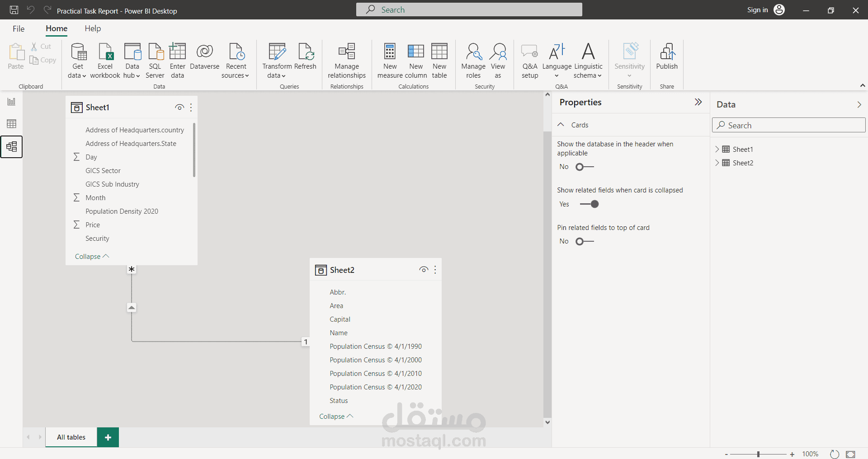Open Sheet1 card more options menu
This screenshot has width=868, height=459.
coord(191,108)
